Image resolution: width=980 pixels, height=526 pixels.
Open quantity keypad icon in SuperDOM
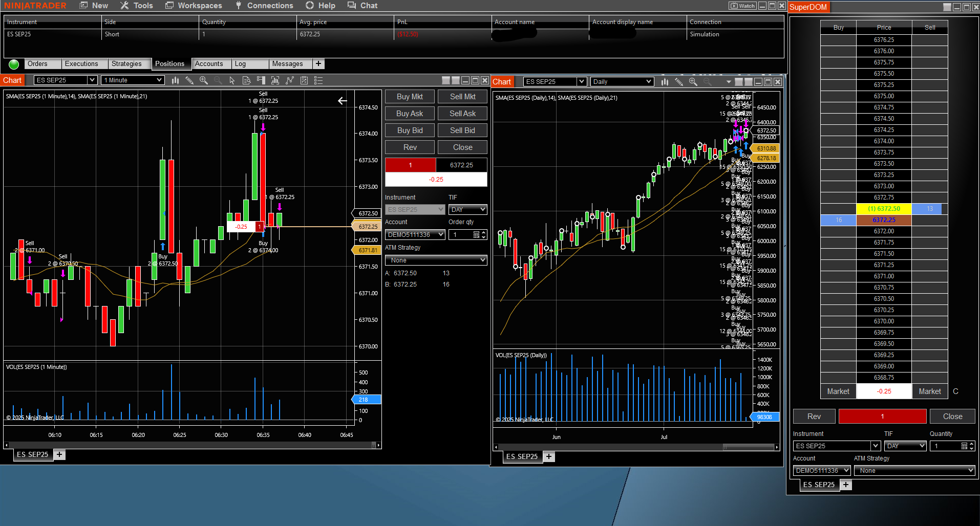pos(964,446)
